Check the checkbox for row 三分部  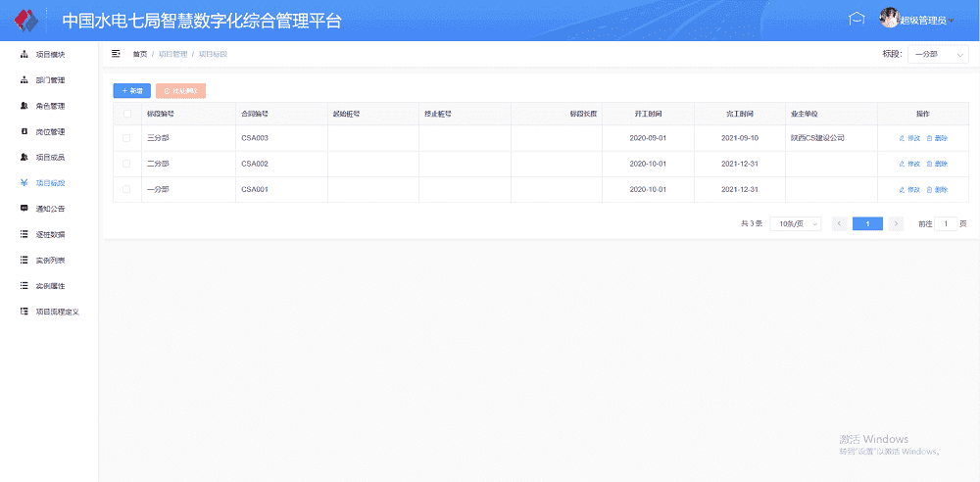tap(126, 138)
